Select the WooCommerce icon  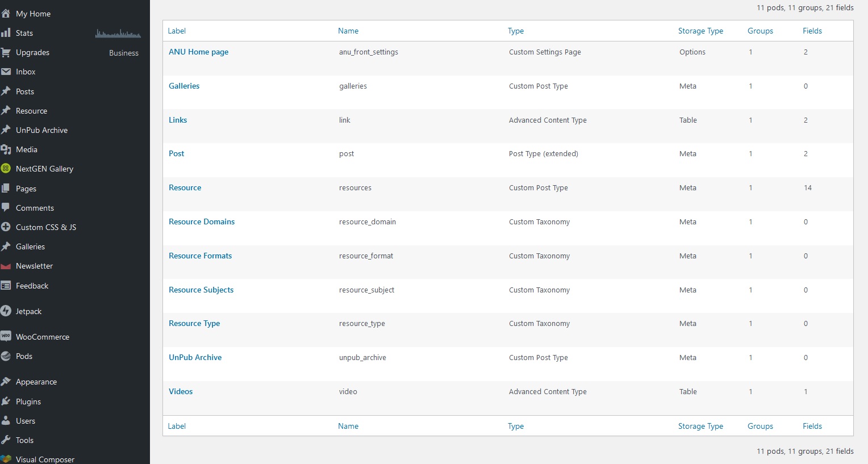tap(6, 336)
